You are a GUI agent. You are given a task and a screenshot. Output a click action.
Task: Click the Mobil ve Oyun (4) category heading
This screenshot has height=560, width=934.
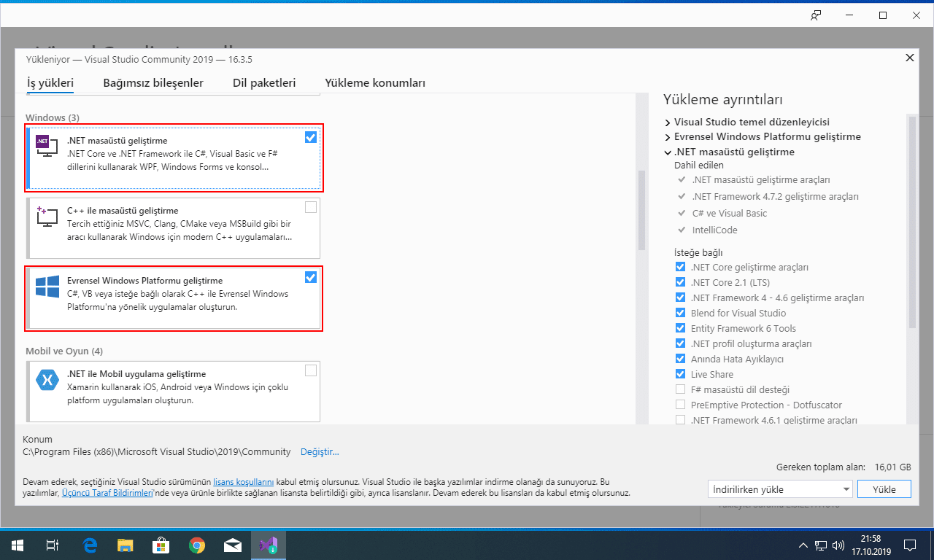tap(64, 351)
